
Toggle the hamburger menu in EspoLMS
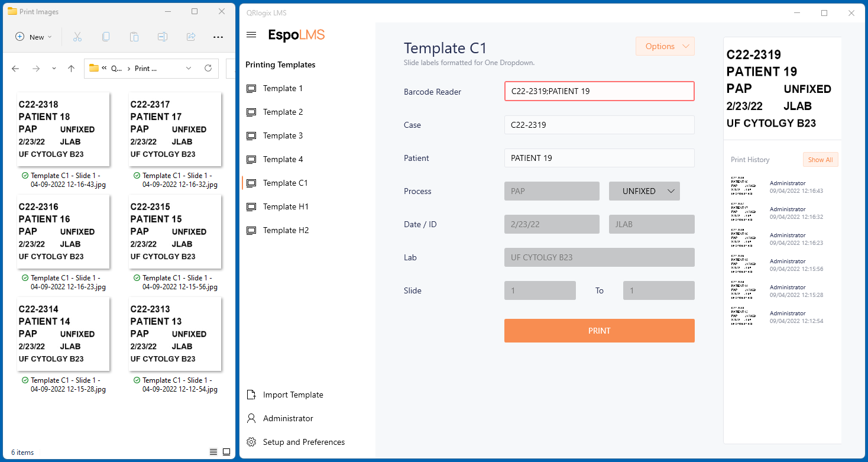point(251,35)
